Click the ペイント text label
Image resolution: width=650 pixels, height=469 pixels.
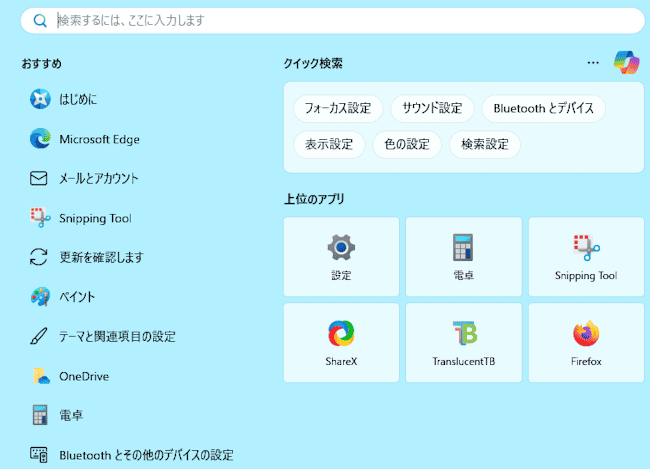click(77, 297)
